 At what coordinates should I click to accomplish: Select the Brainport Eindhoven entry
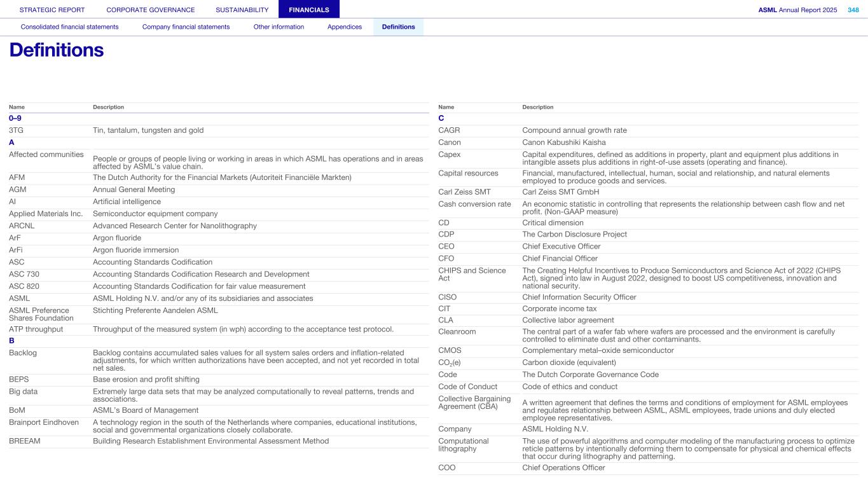pyautogui.click(x=44, y=422)
